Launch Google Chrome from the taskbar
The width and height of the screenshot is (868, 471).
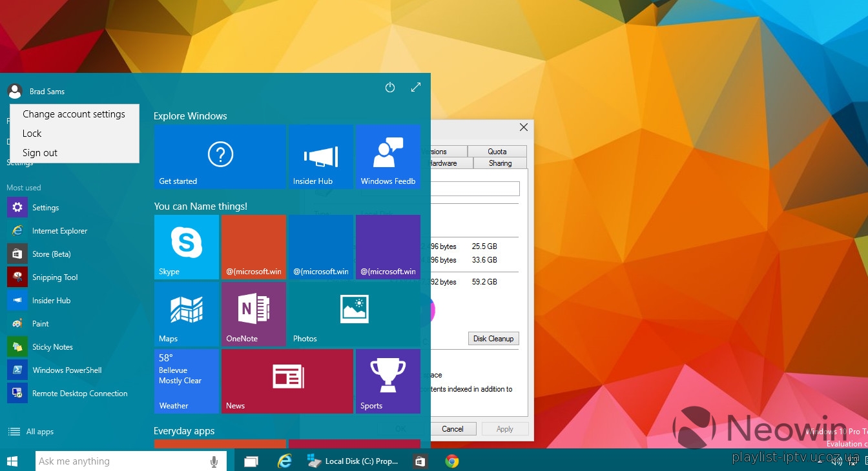point(452,461)
